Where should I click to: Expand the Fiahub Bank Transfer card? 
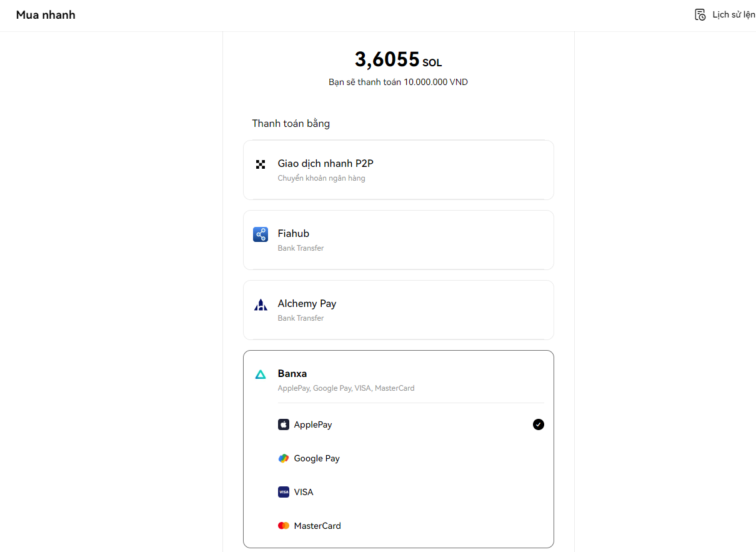coord(398,240)
